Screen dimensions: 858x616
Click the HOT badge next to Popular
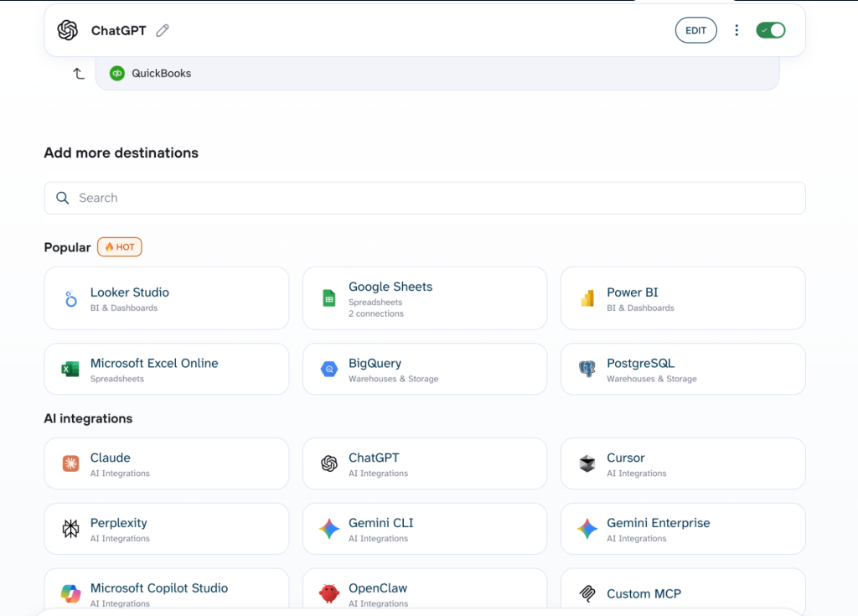pos(119,247)
